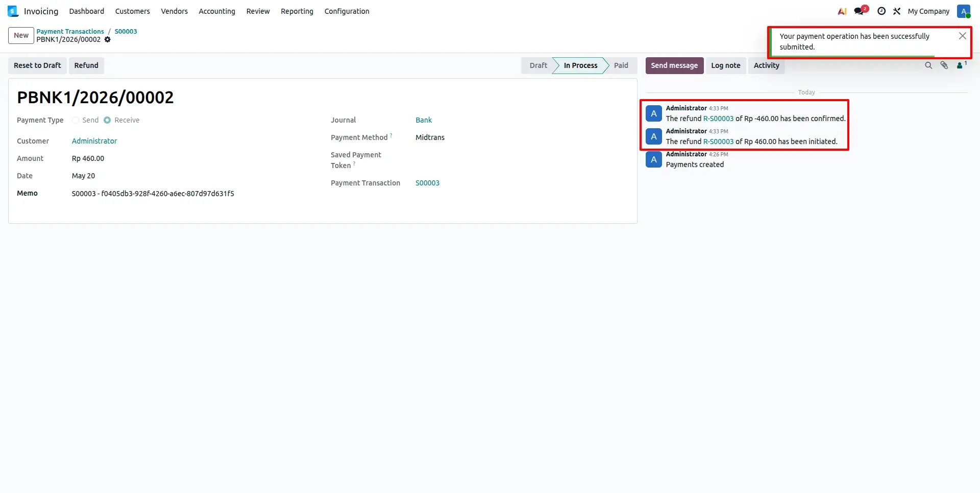Image resolution: width=980 pixels, height=493 pixels.
Task: Click the In Process status stage
Action: (x=580, y=65)
